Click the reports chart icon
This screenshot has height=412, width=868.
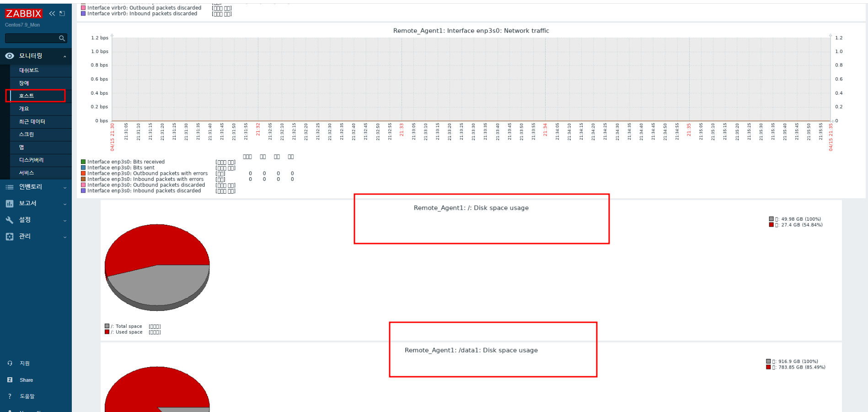click(10, 203)
